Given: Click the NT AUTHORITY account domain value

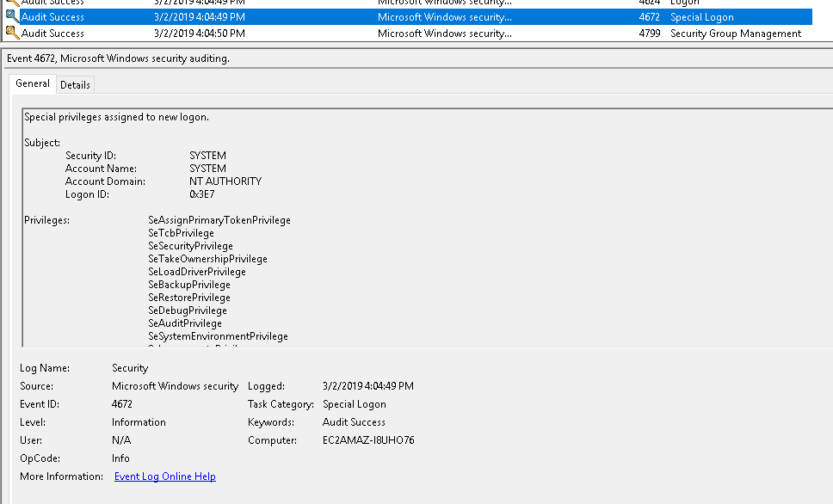Looking at the screenshot, I should coord(225,181).
